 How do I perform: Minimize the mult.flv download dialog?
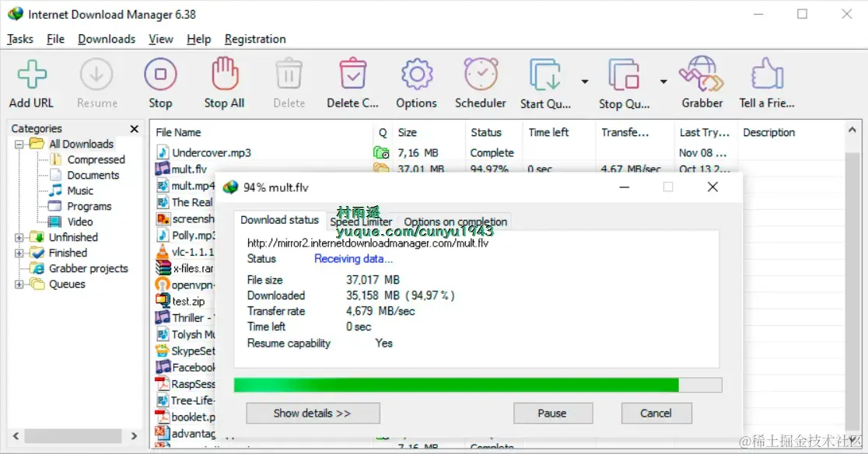click(625, 187)
